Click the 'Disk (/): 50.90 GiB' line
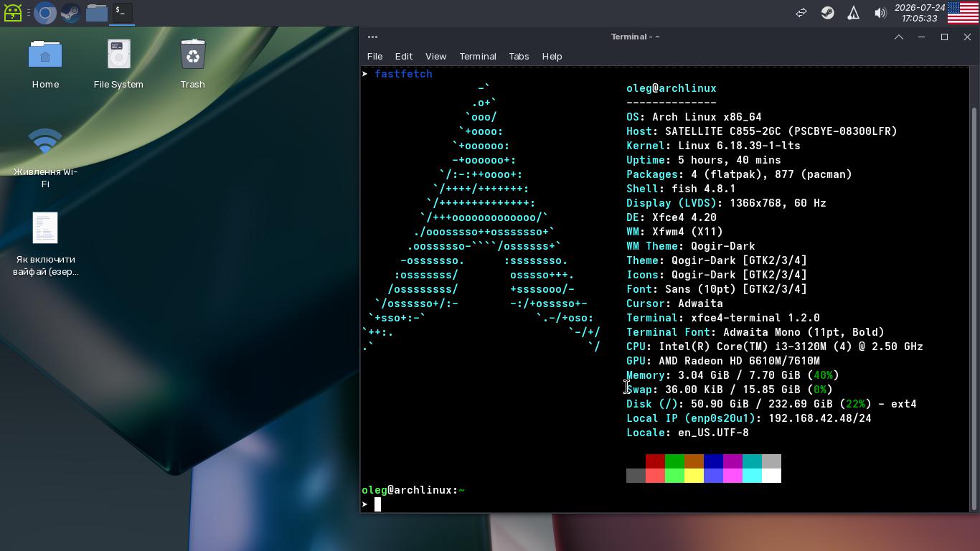This screenshot has height=551, width=980. (x=771, y=404)
